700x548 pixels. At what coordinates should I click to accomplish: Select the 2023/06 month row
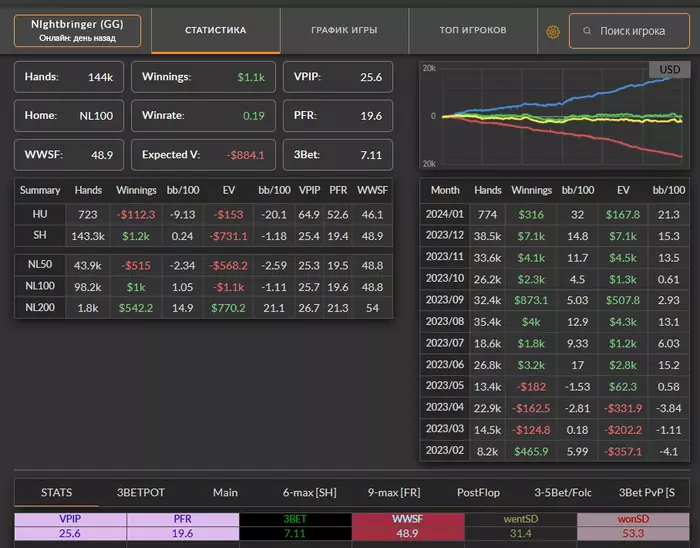pos(554,365)
